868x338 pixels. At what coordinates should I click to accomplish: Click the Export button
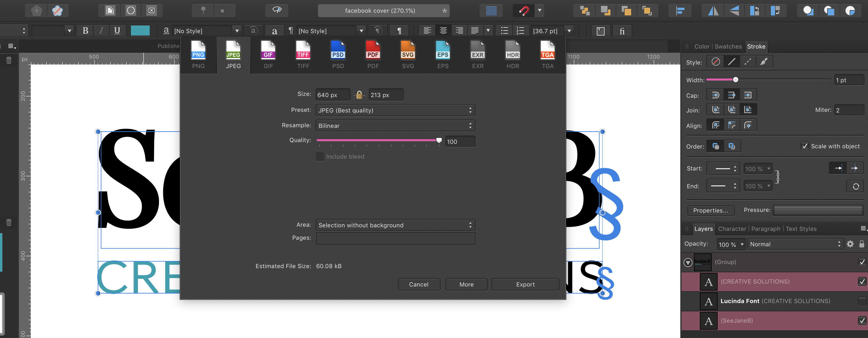pos(525,284)
